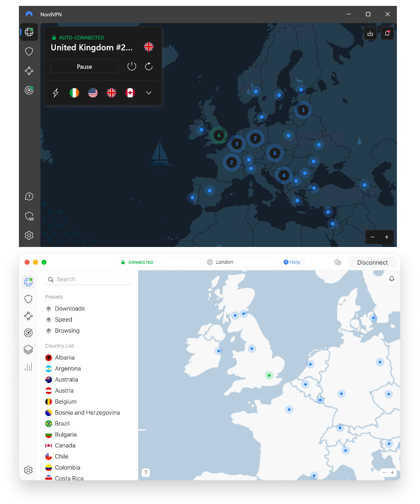Select Brazil in country list
The width and height of the screenshot is (420, 504).
58,423
